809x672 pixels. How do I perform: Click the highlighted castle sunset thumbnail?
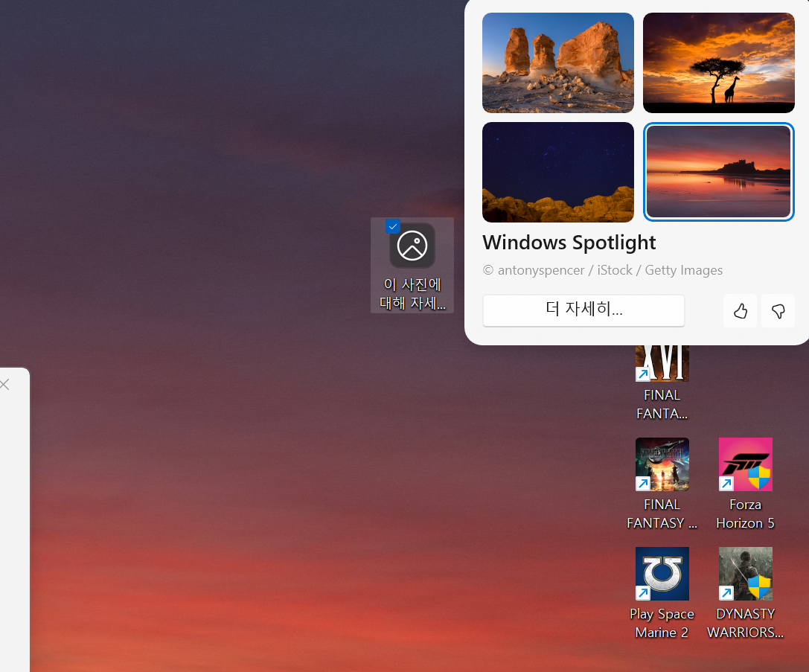[718, 172]
